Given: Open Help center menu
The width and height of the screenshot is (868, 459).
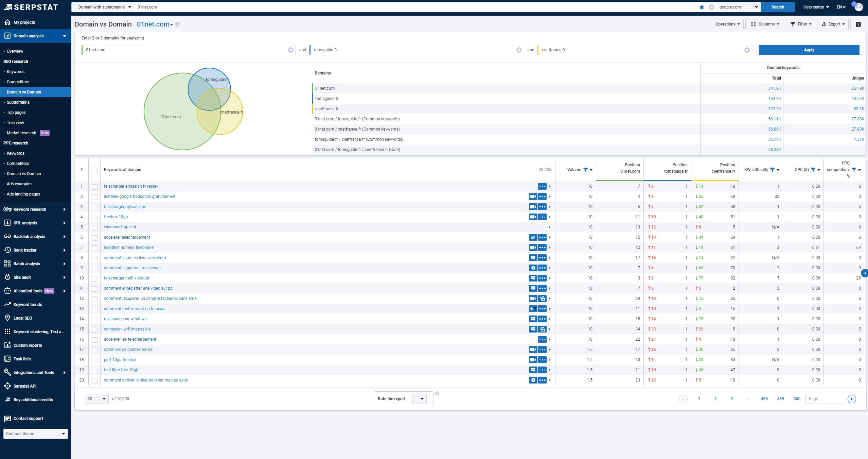Looking at the screenshot, I should 816,7.
